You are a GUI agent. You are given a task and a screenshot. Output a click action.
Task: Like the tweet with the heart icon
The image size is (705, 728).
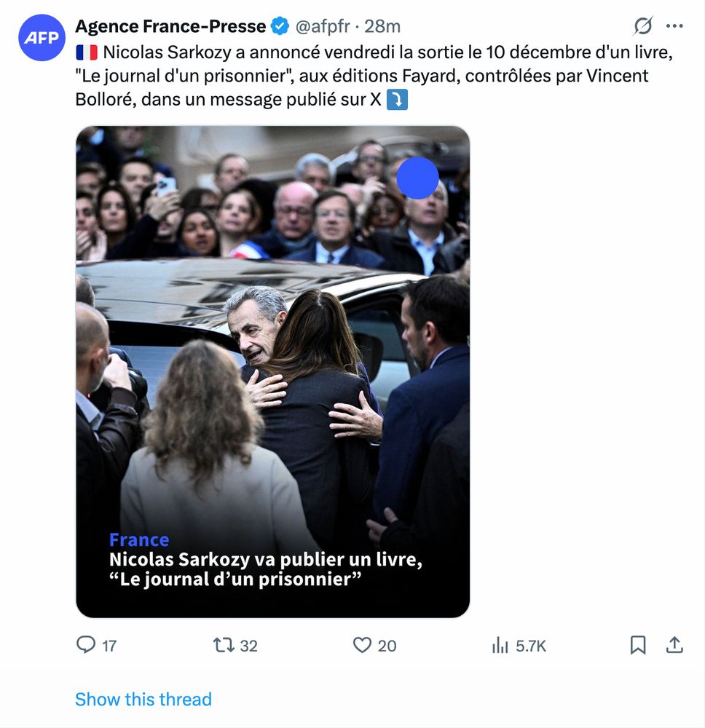pos(362,645)
